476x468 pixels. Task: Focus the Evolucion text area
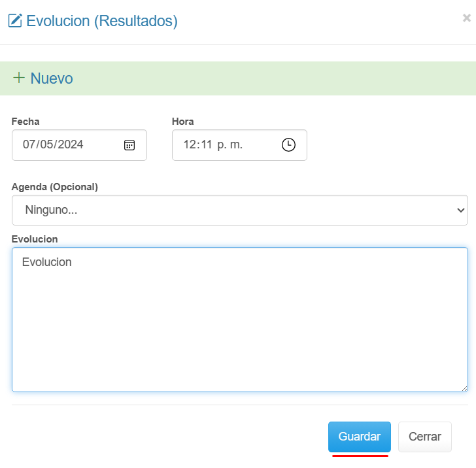click(x=239, y=319)
